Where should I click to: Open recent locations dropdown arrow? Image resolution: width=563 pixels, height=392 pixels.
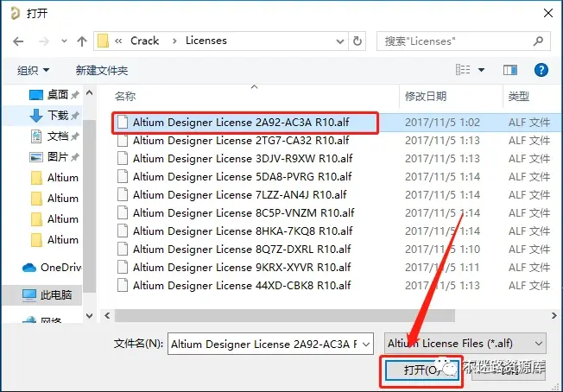[64, 41]
